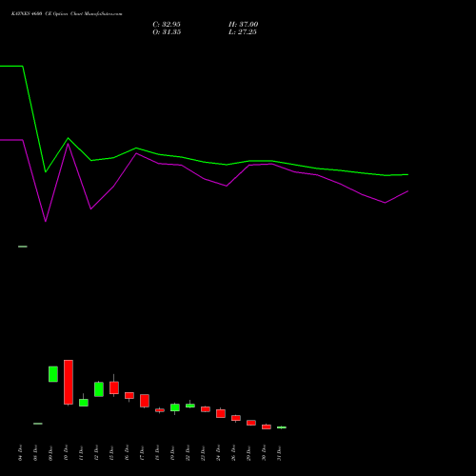The image size is (476, 476).
Task: Click the KAYNES CE Options chart title
Action: coord(67,14)
